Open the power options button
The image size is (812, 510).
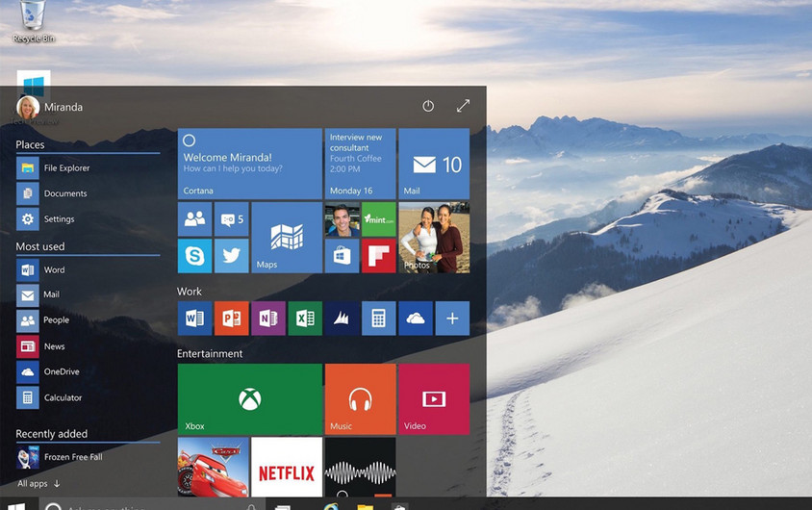pos(428,106)
